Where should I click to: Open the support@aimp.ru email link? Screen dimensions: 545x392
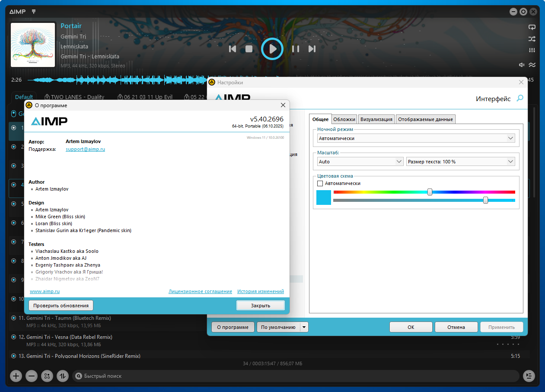click(85, 149)
